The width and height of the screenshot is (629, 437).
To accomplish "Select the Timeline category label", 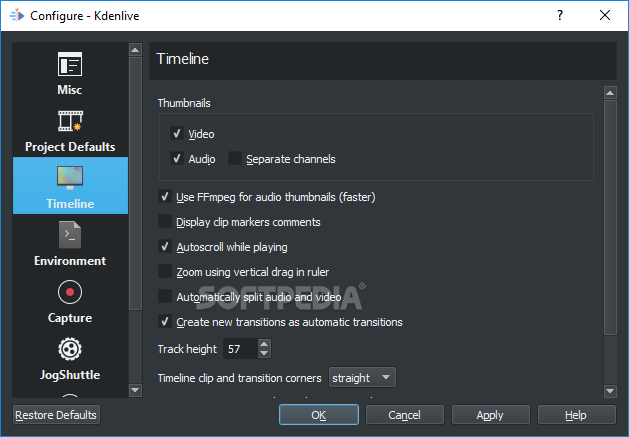I will (70, 204).
